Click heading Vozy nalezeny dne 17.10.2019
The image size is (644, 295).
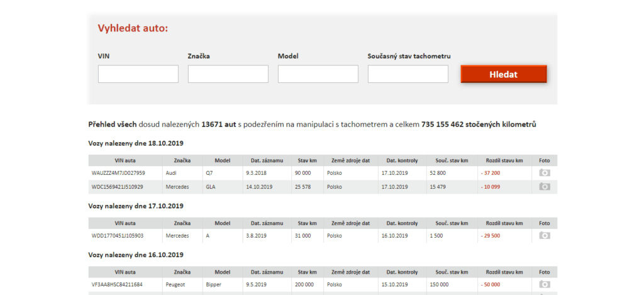point(136,206)
